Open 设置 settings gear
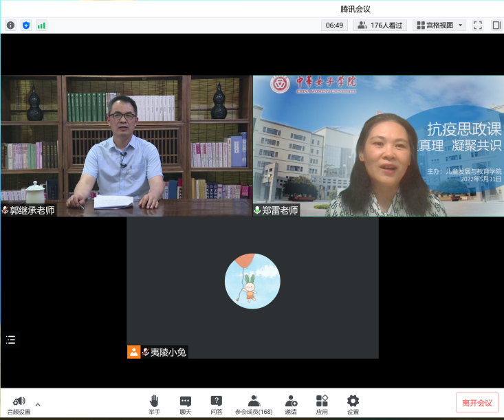Screen dimensions: 504x420 click(x=353, y=404)
